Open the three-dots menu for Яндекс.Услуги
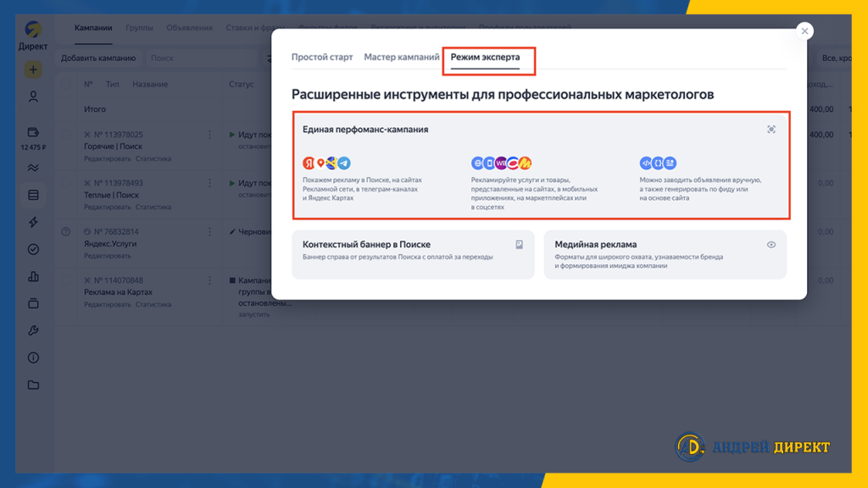Screen dimensions: 868x488 pyautogui.click(x=210, y=232)
